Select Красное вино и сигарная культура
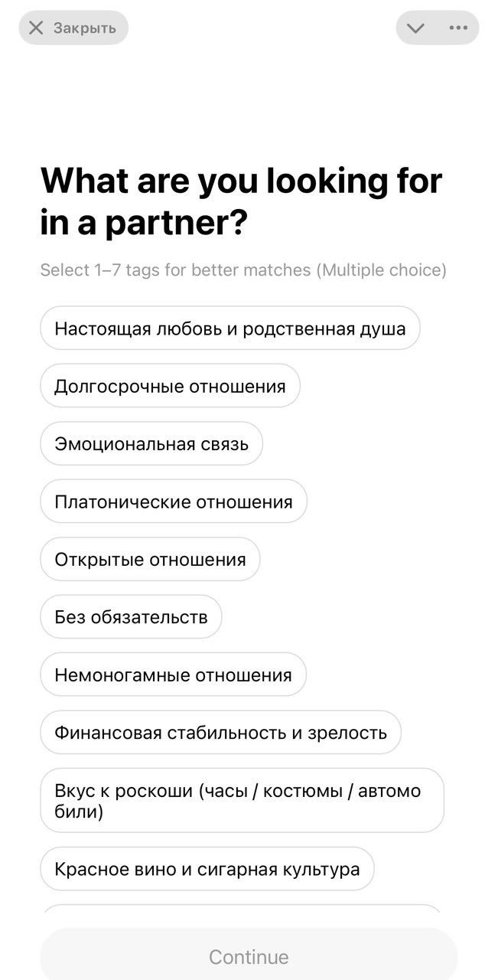 click(x=207, y=869)
